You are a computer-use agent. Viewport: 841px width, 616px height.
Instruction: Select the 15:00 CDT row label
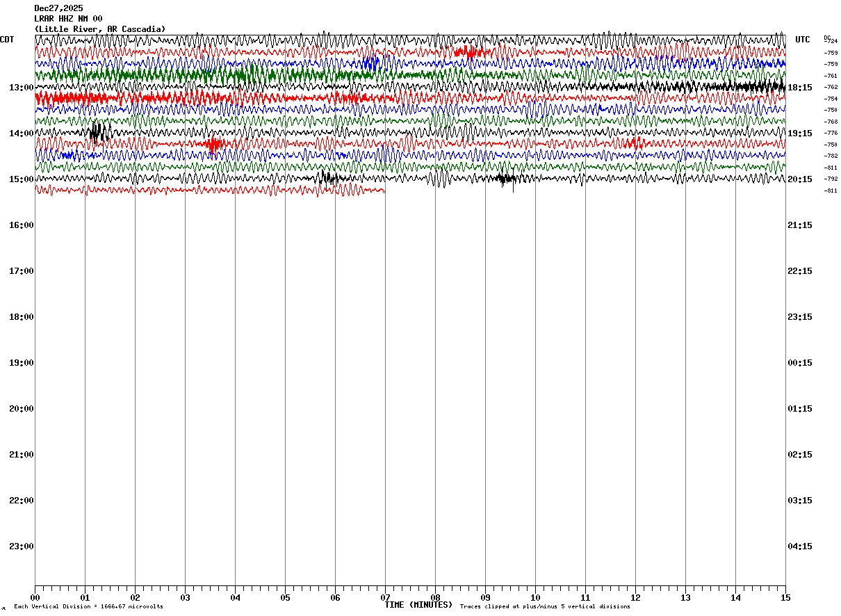click(x=22, y=179)
